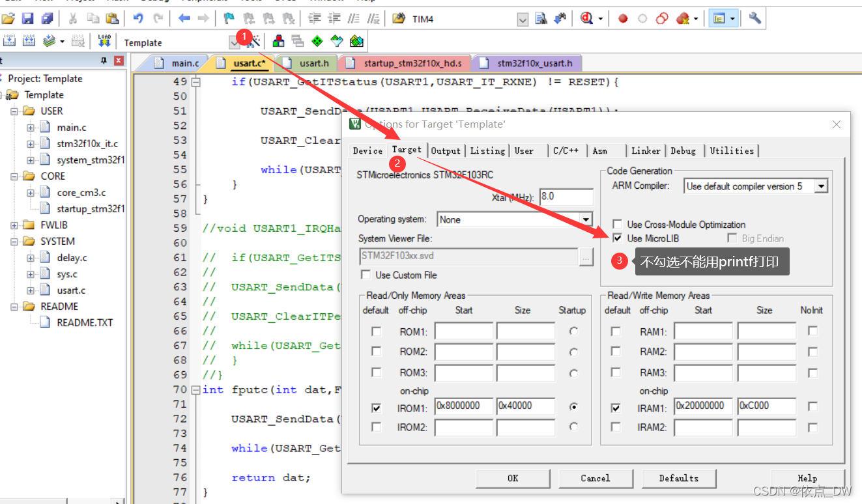Collapse the SYSTEM folder in project tree
862x504 pixels.
tap(14, 242)
